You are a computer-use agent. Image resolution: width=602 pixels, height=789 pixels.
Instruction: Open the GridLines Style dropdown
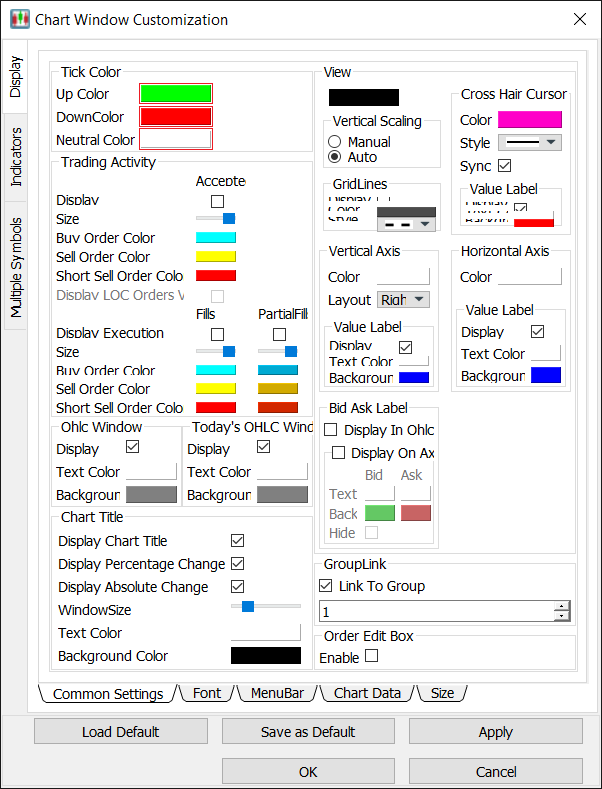[407, 223]
